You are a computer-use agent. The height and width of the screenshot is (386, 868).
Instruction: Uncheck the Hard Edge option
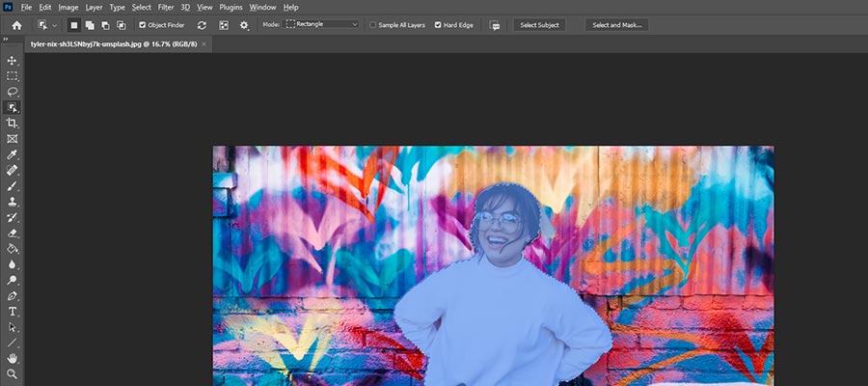(x=439, y=24)
